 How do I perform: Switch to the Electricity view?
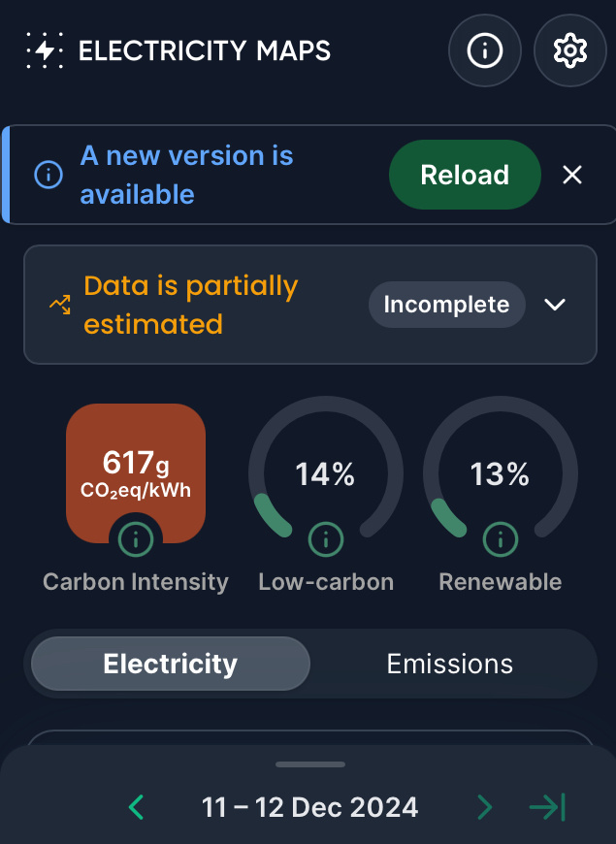[171, 664]
